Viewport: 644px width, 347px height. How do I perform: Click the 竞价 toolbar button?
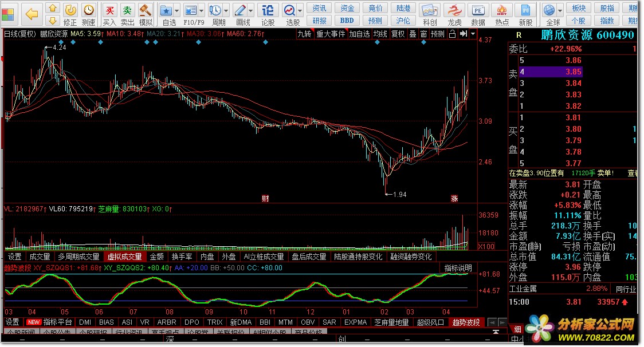coord(375,8)
